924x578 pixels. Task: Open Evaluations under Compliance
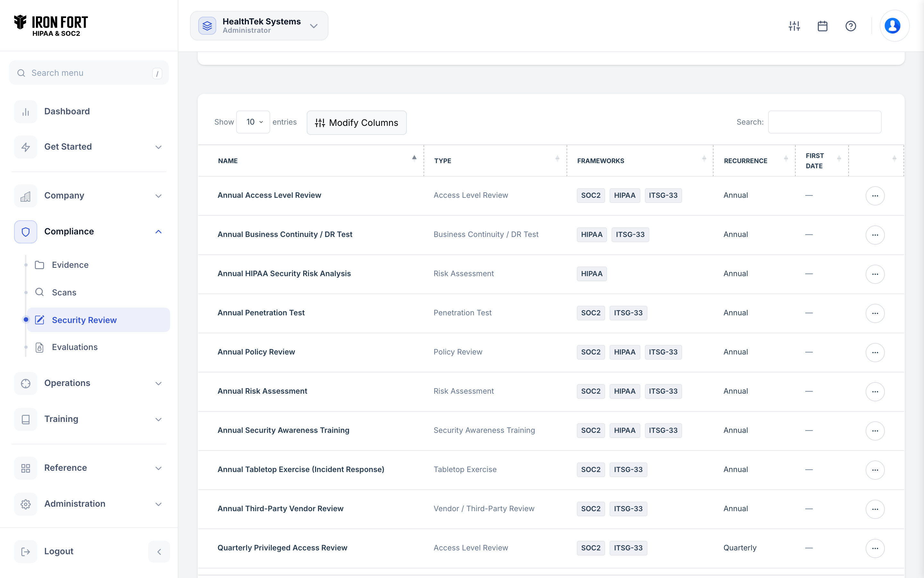pyautogui.click(x=75, y=347)
